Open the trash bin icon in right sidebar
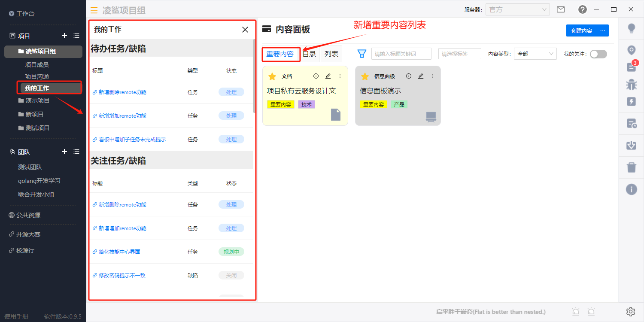The width and height of the screenshot is (644, 322). [x=632, y=167]
